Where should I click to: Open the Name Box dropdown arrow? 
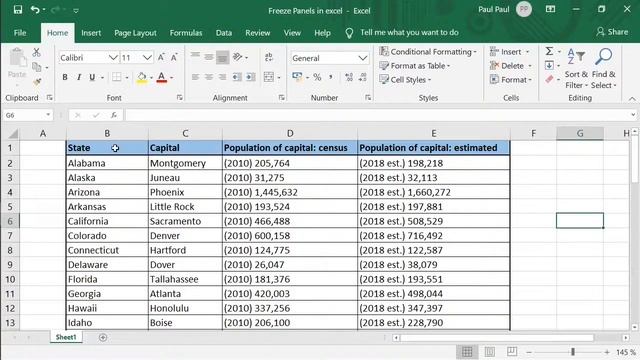48,115
